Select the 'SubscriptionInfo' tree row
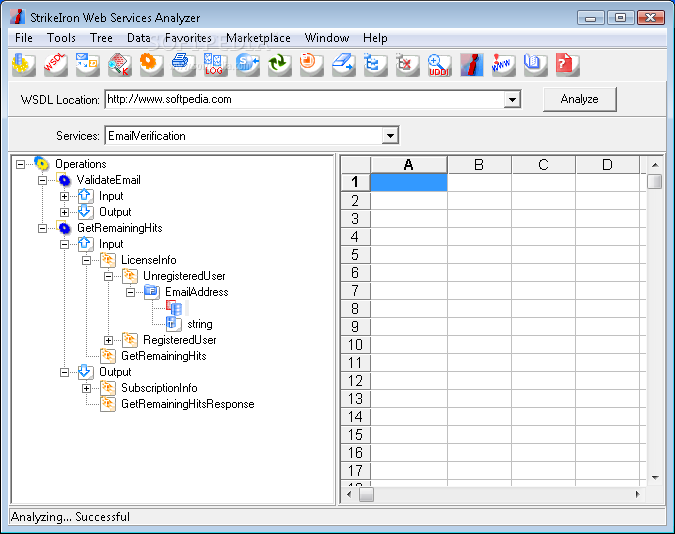 tap(159, 388)
